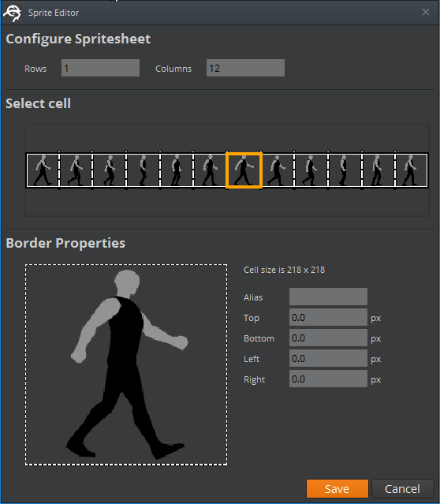
Task: Click the 'Cell size is 218 x 218' text
Action: pos(284,270)
